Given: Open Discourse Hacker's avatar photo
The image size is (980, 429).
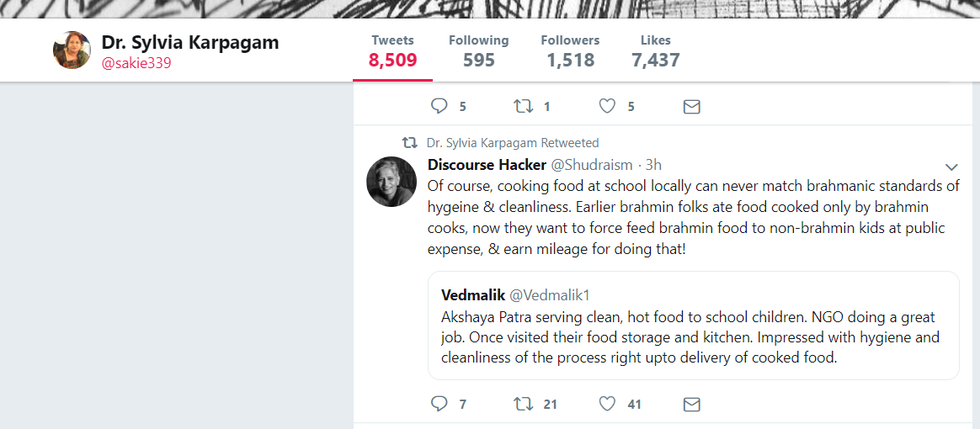Looking at the screenshot, I should point(391,181).
